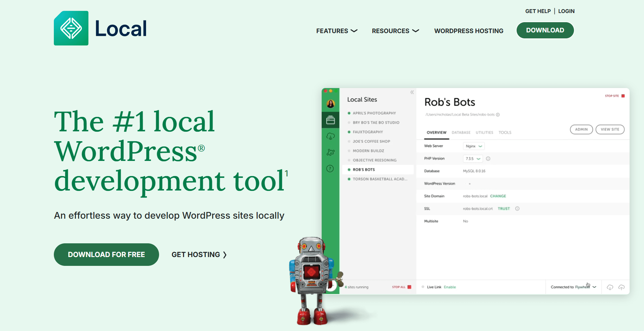Open the WordPress Hosting menu item
The image size is (644, 331).
469,31
